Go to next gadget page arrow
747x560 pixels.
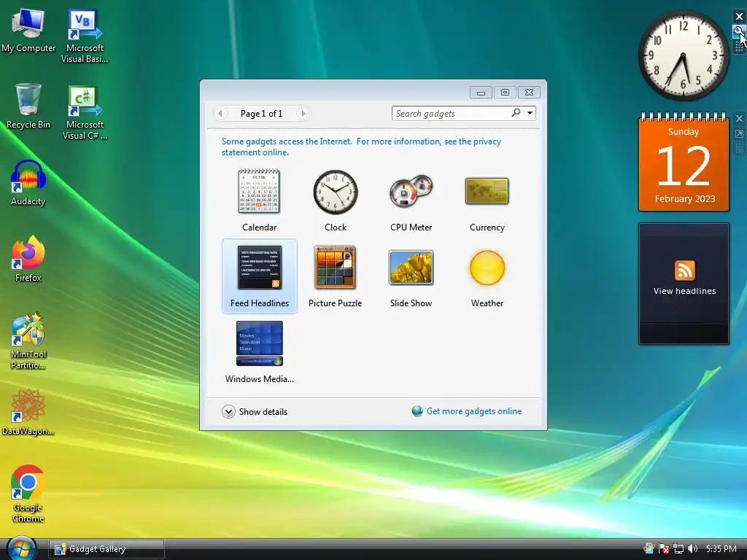tap(303, 113)
